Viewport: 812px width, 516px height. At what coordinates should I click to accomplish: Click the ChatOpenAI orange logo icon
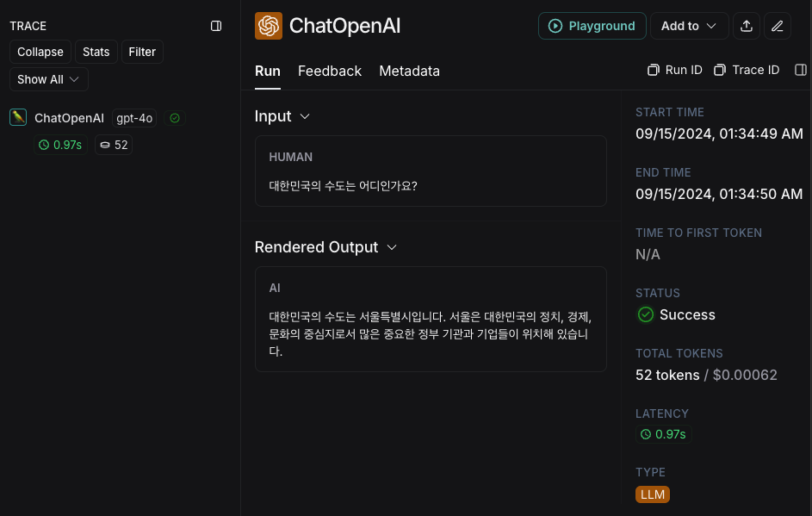pyautogui.click(x=269, y=26)
